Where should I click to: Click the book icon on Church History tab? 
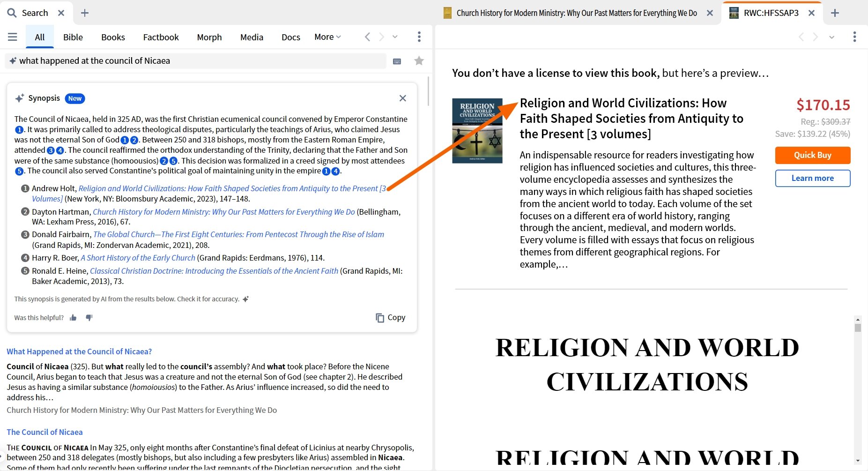click(x=447, y=13)
